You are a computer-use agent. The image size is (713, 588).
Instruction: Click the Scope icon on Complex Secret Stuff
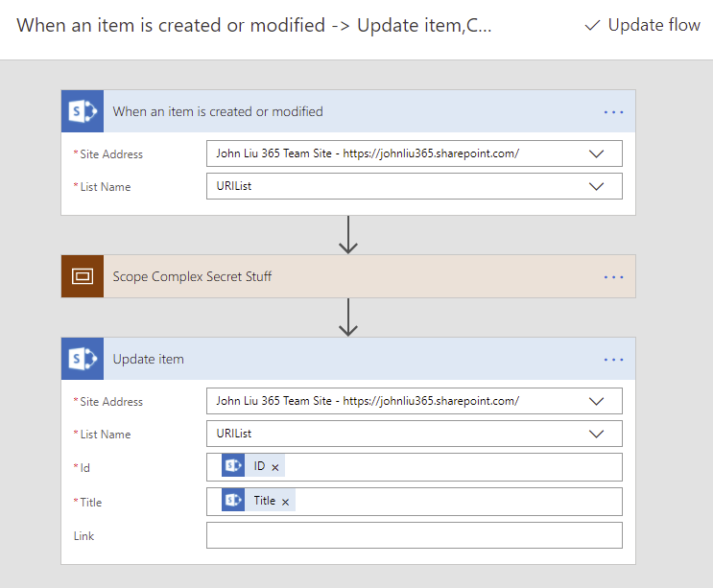pos(82,276)
